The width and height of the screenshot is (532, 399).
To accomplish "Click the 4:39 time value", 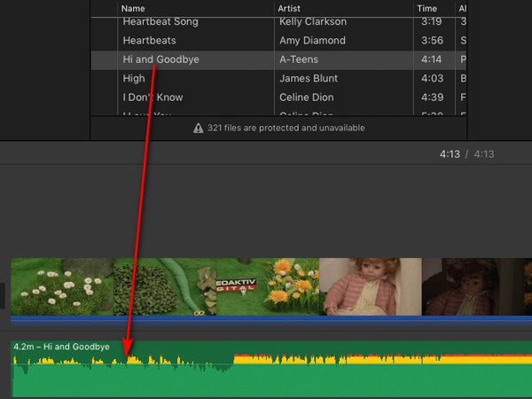I will [433, 98].
